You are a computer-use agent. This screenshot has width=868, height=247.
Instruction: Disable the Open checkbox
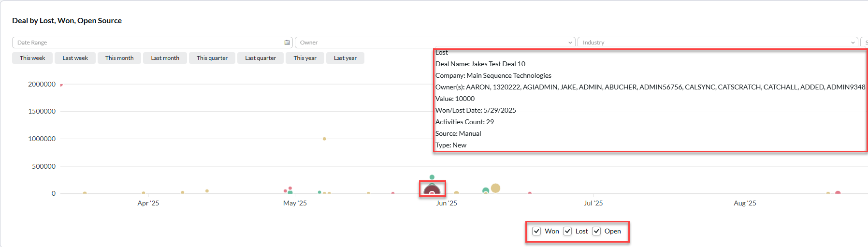pos(596,231)
